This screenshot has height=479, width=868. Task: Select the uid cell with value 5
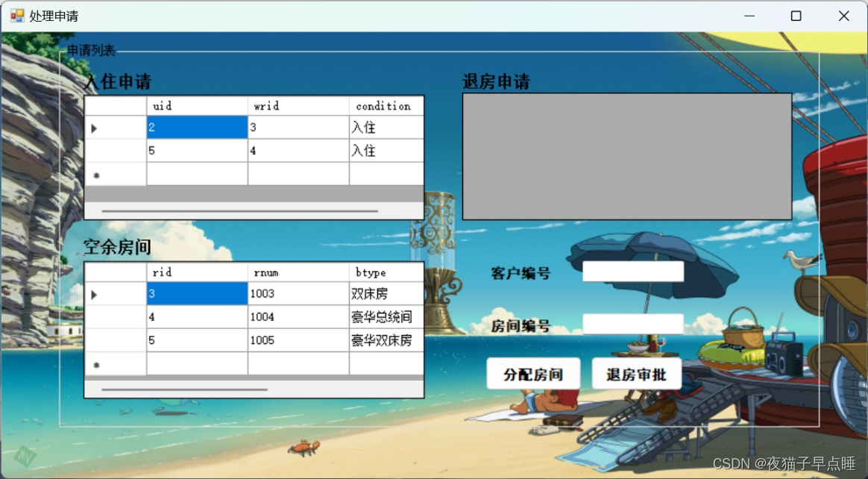(197, 151)
